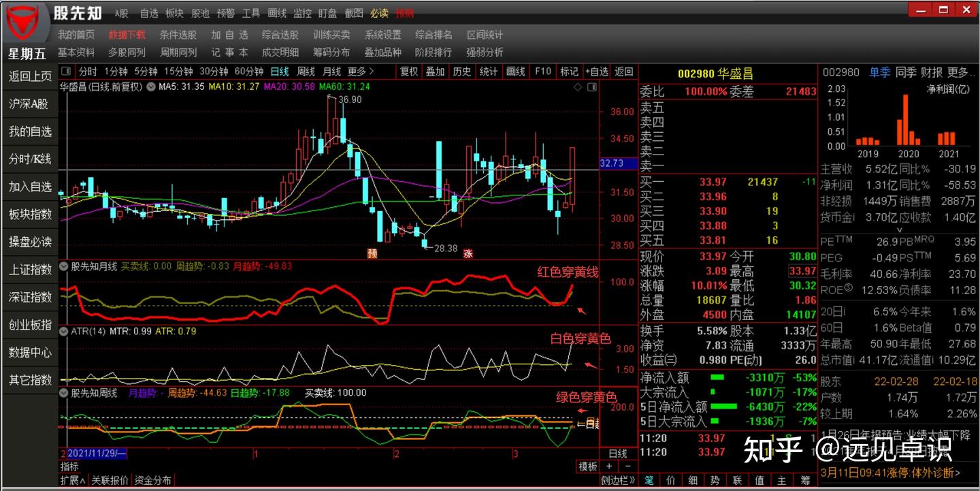Open the A股 menu
This screenshot has height=491, width=980.
point(121,13)
